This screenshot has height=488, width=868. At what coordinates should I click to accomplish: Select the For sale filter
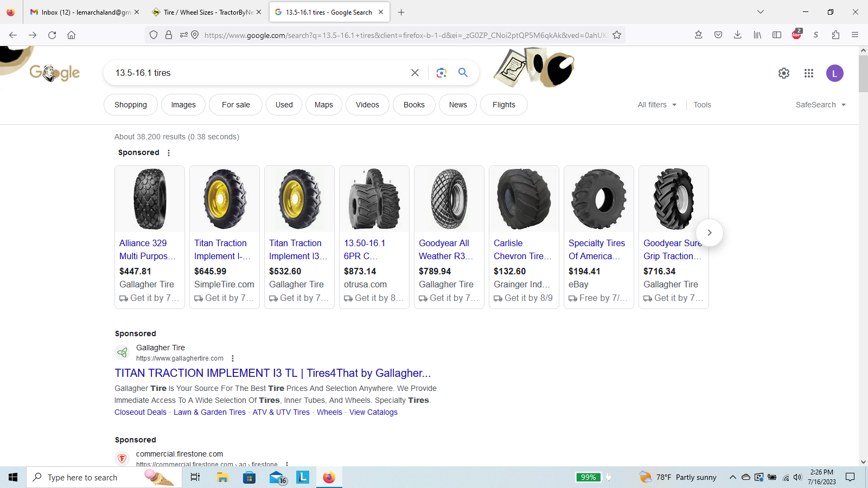click(236, 105)
